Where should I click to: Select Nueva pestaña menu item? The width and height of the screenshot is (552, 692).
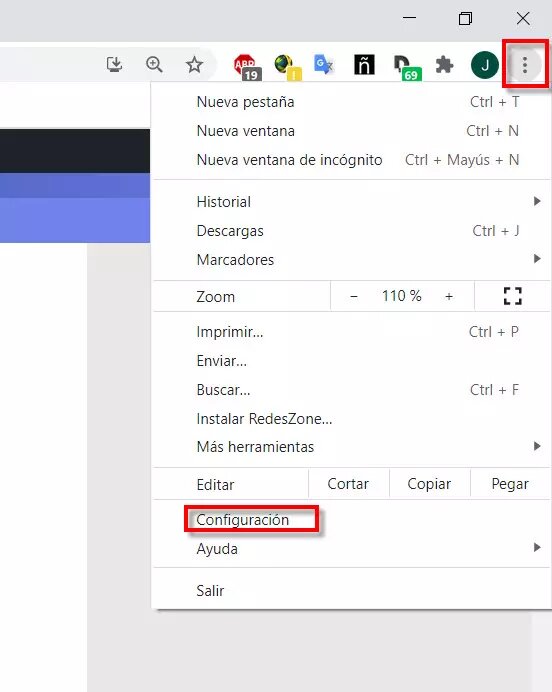[x=352, y=102]
